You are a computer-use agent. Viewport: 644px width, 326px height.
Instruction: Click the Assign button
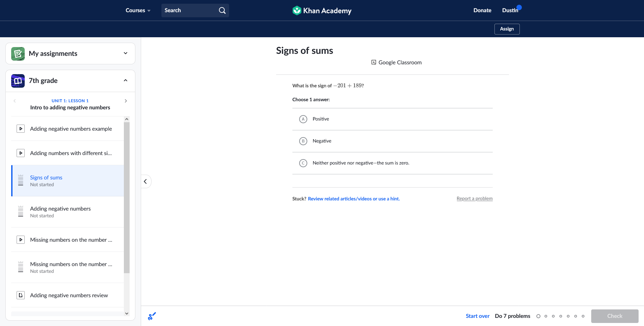coord(507,29)
